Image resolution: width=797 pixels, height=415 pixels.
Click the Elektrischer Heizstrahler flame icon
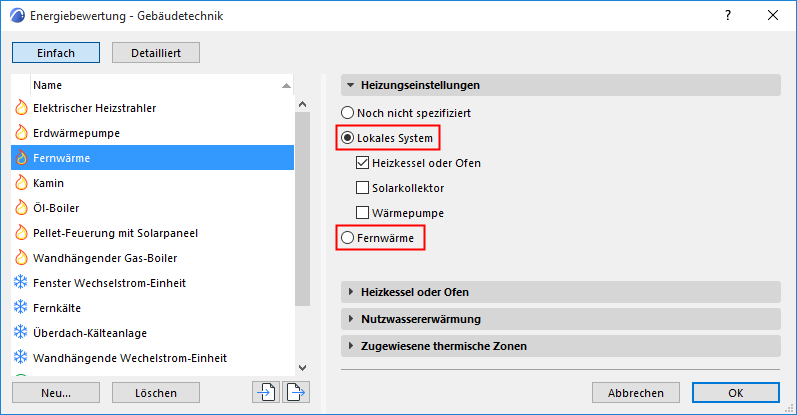coord(21,107)
